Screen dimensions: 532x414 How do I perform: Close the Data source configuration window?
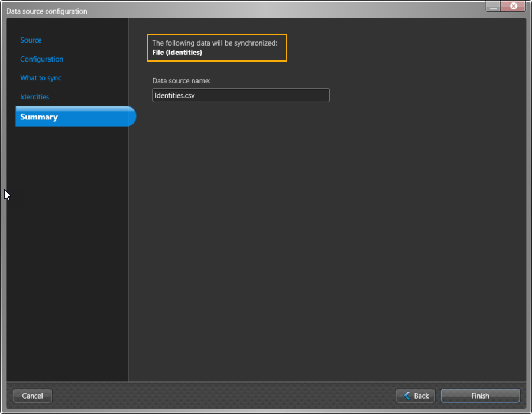point(512,6)
